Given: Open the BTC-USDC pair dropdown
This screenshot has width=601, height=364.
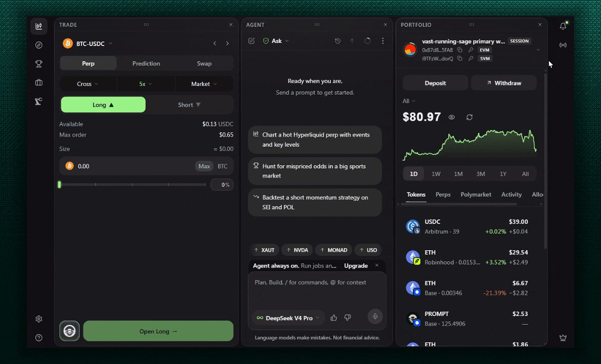Looking at the screenshot, I should (x=88, y=43).
